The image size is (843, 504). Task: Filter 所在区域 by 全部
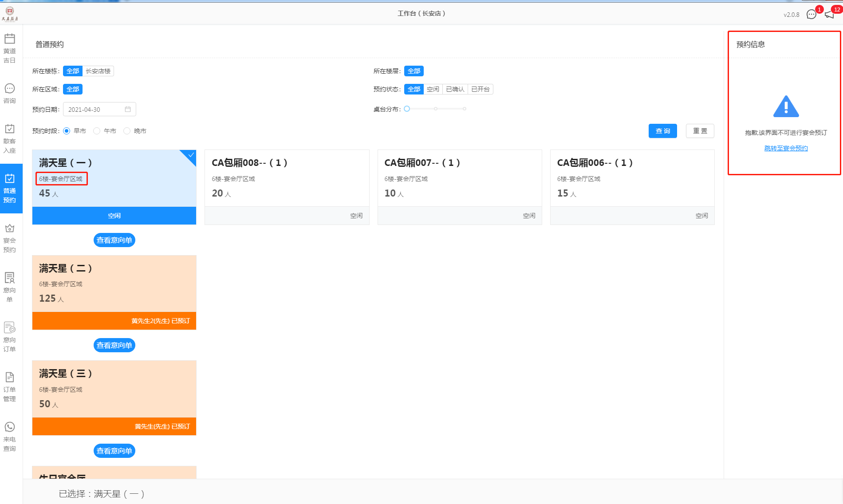click(73, 89)
